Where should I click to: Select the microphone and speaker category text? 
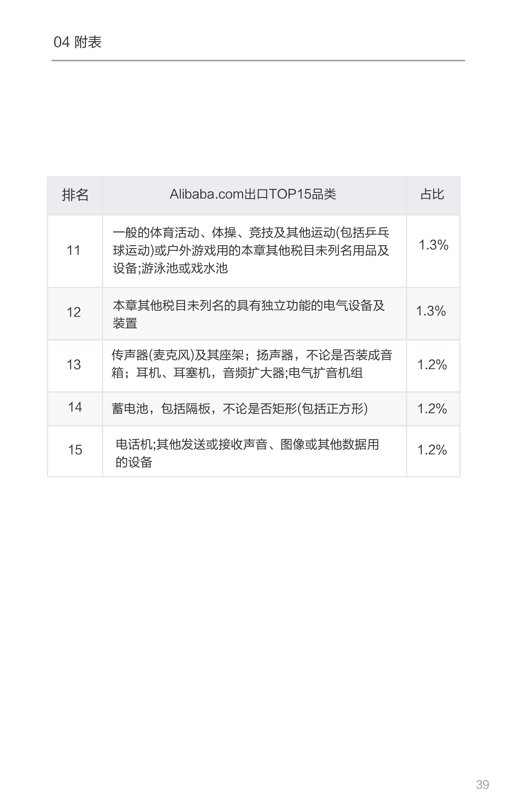[252, 364]
